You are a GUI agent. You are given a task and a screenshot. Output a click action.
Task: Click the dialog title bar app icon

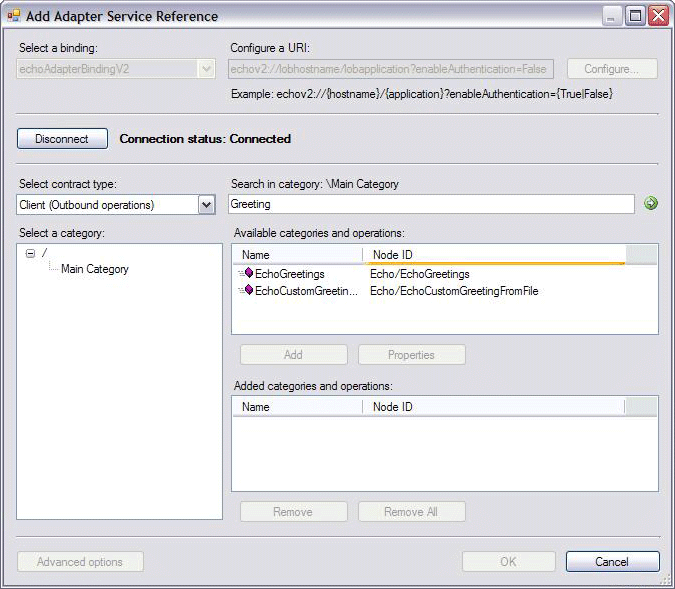pyautogui.click(x=14, y=16)
